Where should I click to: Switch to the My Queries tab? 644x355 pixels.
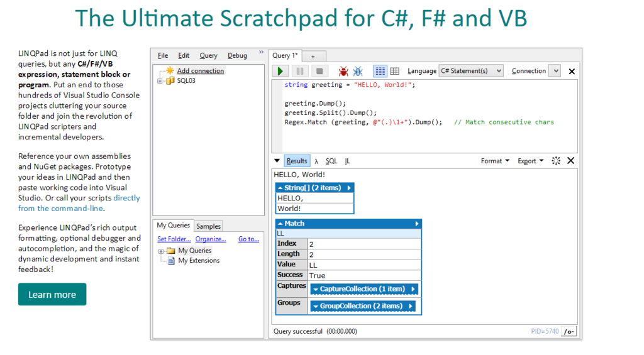(173, 226)
